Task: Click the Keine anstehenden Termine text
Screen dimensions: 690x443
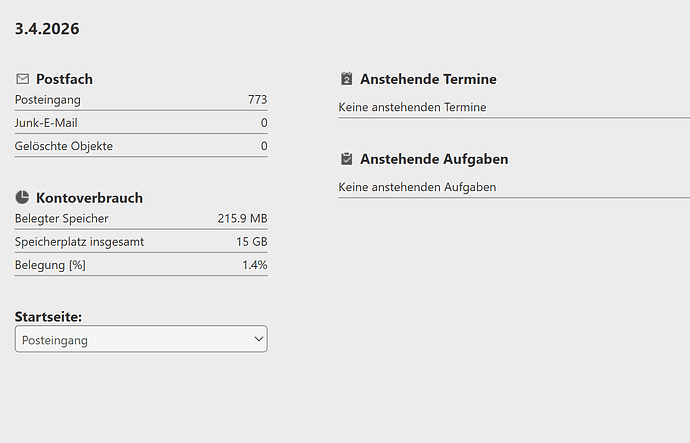Action: [x=412, y=107]
